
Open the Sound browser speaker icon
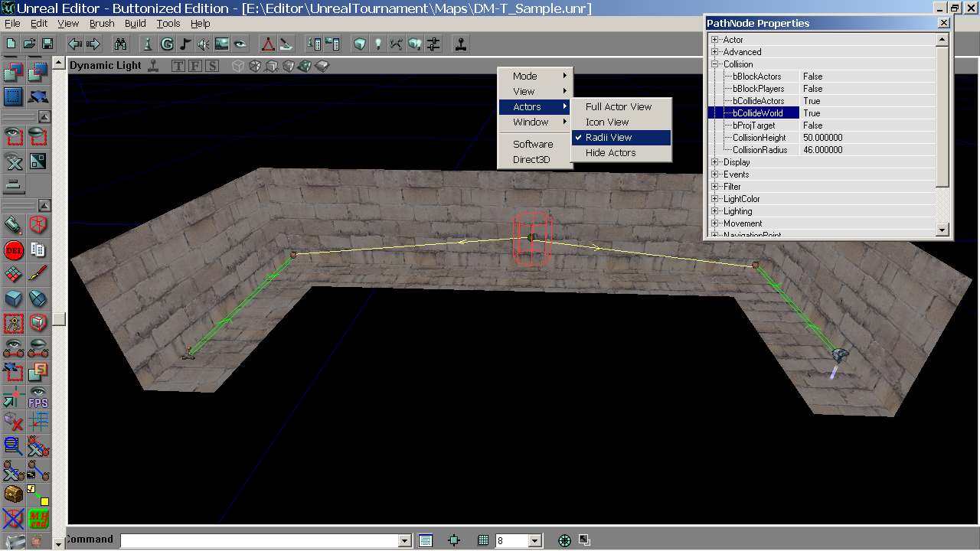click(204, 44)
